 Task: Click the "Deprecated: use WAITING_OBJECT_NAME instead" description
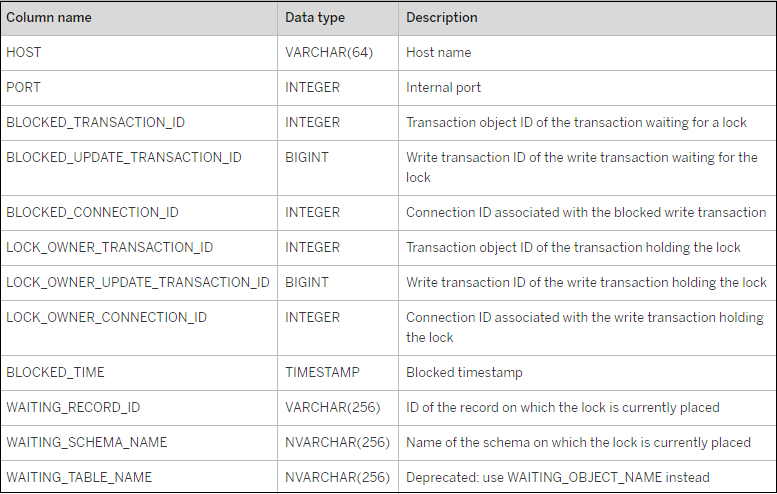tap(558, 477)
